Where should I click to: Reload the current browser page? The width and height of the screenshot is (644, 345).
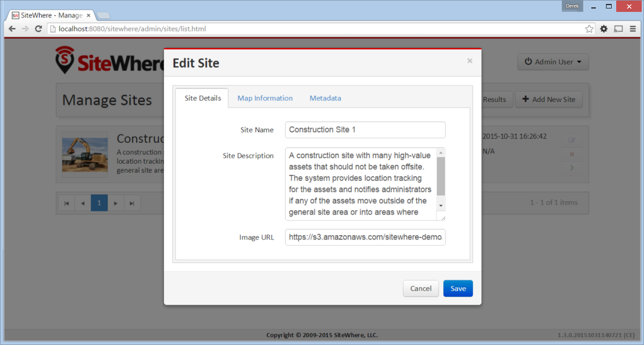[x=39, y=29]
